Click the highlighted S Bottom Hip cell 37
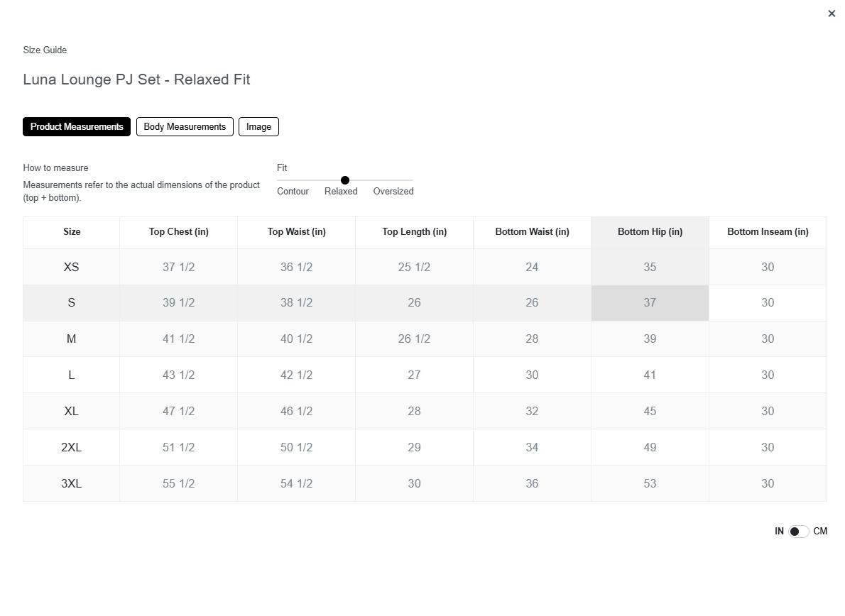 tap(650, 303)
